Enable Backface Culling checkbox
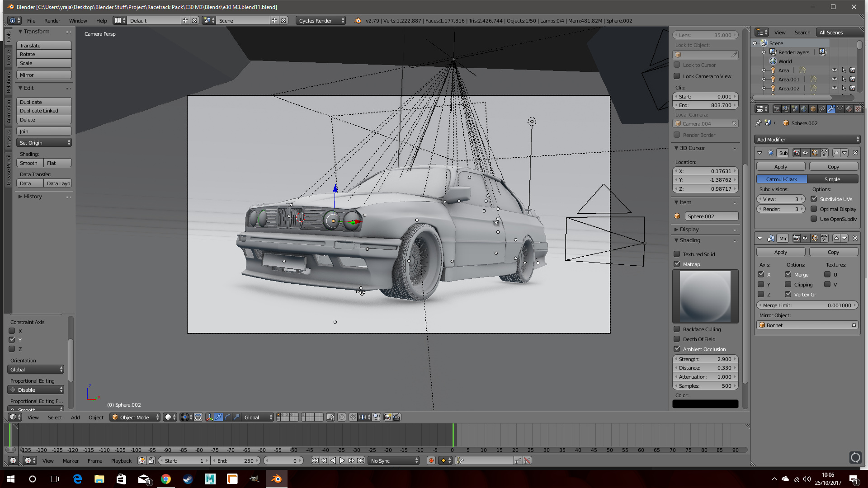The image size is (868, 488). pos(677,329)
